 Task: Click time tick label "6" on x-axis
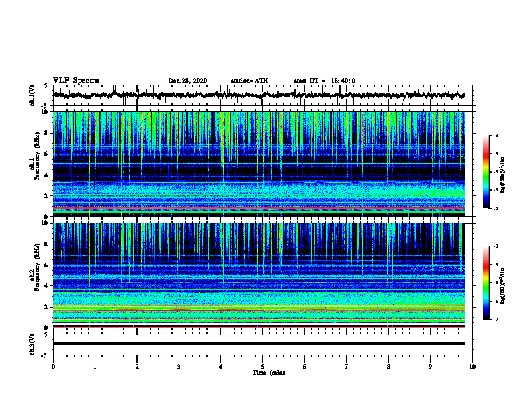[305, 367]
